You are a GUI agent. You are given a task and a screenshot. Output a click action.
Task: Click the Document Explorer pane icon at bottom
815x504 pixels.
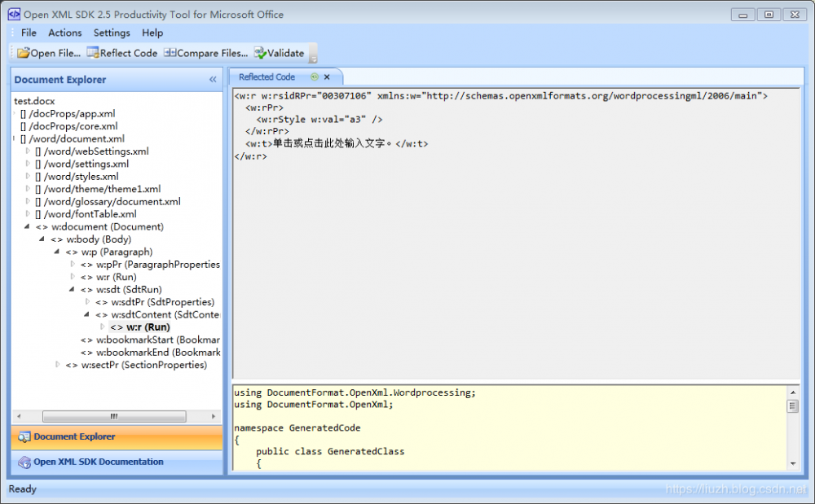point(24,437)
